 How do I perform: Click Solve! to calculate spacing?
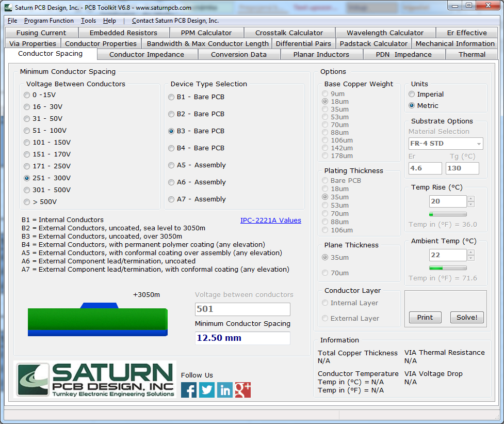click(466, 317)
